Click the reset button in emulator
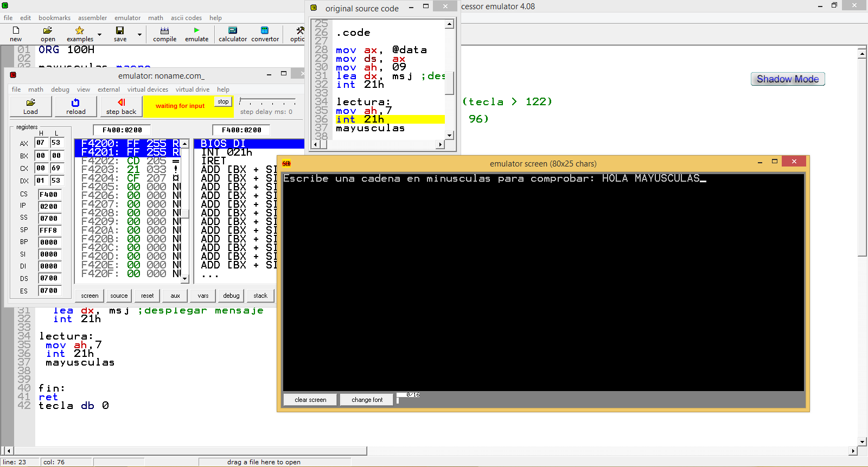Image resolution: width=868 pixels, height=467 pixels. point(147,296)
